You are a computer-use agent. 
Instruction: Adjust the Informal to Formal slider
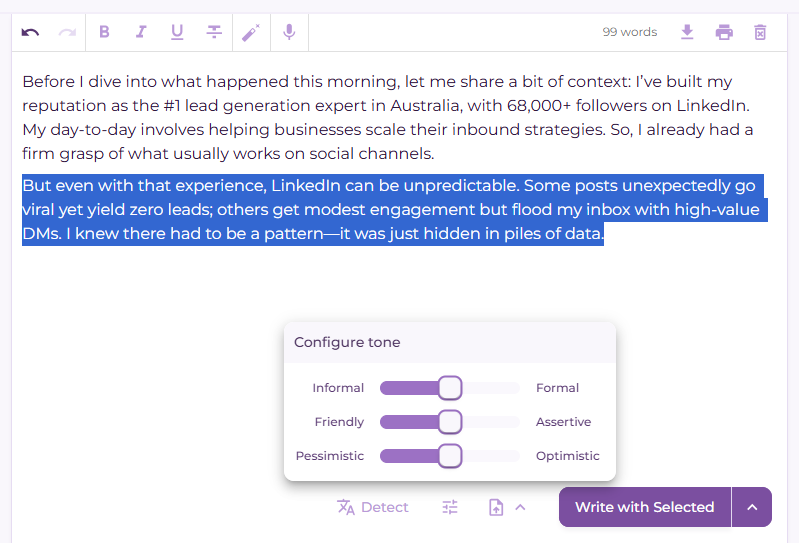[450, 388]
